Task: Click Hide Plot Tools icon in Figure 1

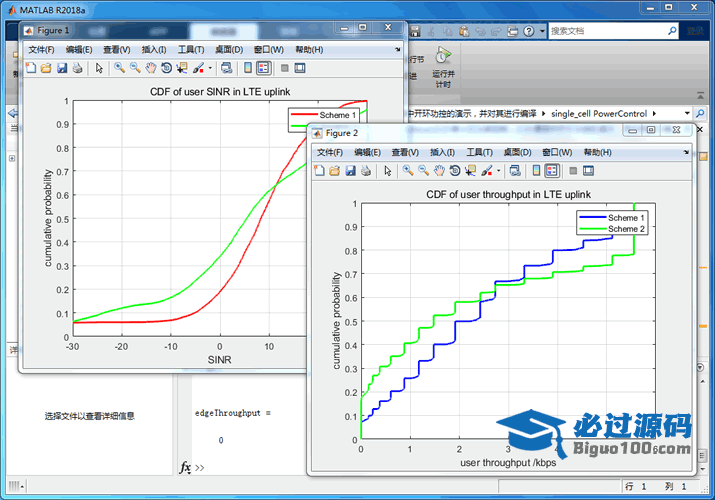Action: point(285,68)
